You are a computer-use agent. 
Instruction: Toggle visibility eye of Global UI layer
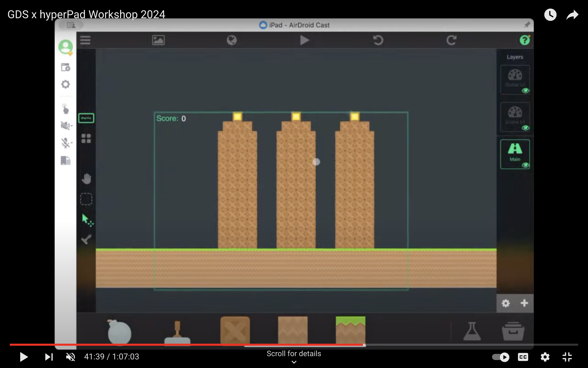(x=526, y=91)
